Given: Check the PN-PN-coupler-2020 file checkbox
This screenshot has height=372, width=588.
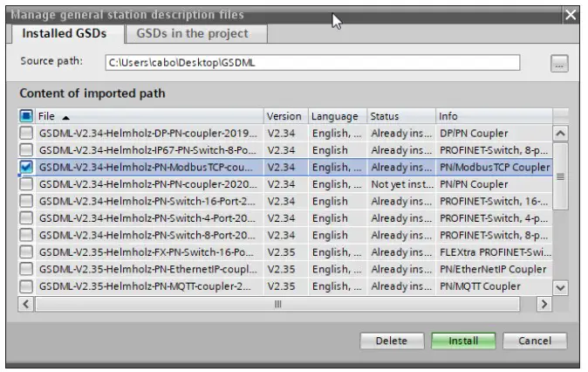Looking at the screenshot, I should pyautogui.click(x=26, y=184).
